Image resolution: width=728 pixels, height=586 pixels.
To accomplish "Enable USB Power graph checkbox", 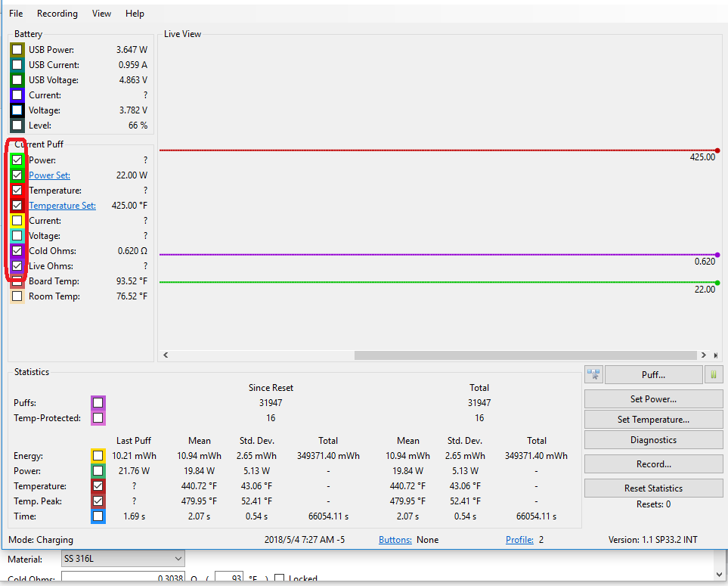I will (17, 50).
